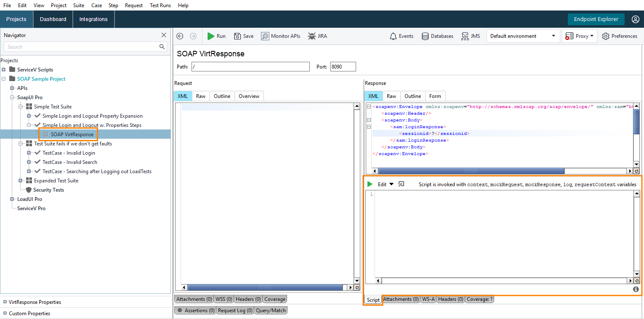Open the Test Runs menu
644x319 pixels.
point(160,5)
